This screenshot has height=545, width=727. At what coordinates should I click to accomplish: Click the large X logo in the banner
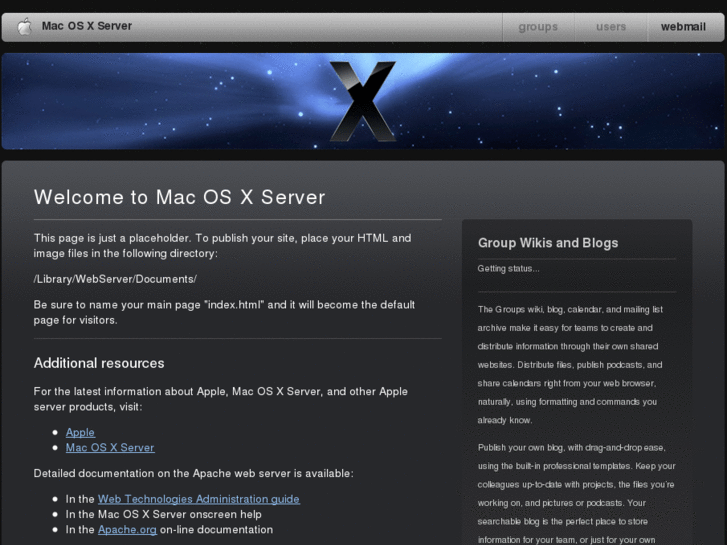point(363,101)
